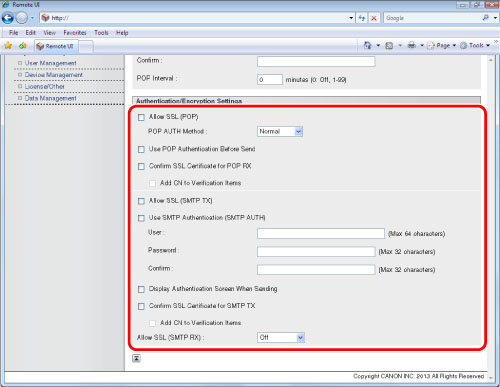Viewport: 500px width, 387px height.
Task: Select the Remote UI browser tab
Action: [56, 46]
